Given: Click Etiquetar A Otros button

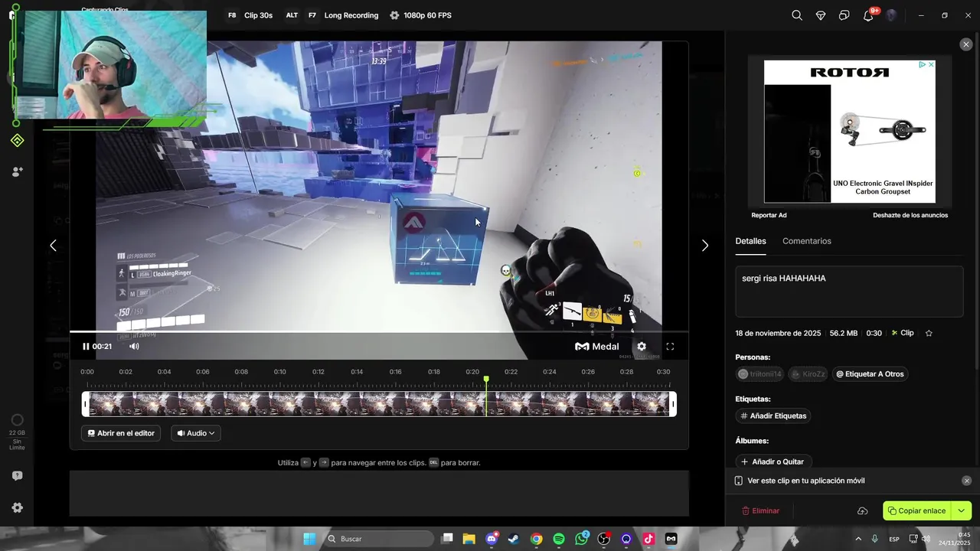Looking at the screenshot, I should point(870,374).
